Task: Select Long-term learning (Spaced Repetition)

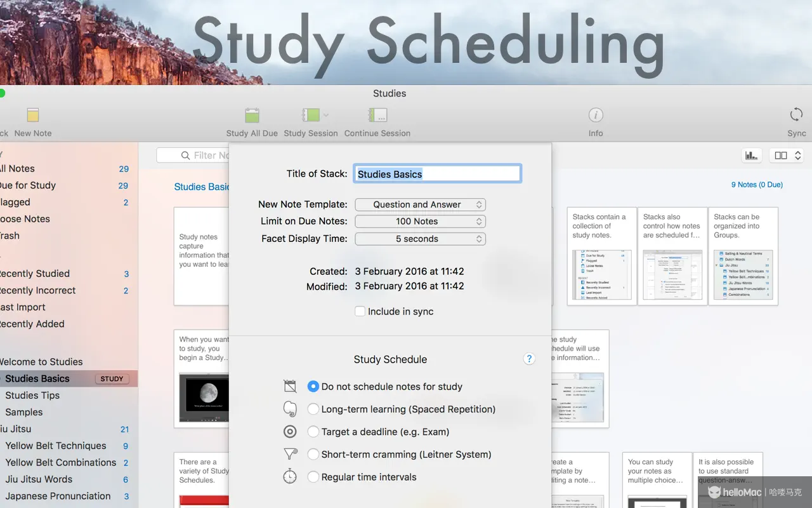Action: pyautogui.click(x=313, y=409)
